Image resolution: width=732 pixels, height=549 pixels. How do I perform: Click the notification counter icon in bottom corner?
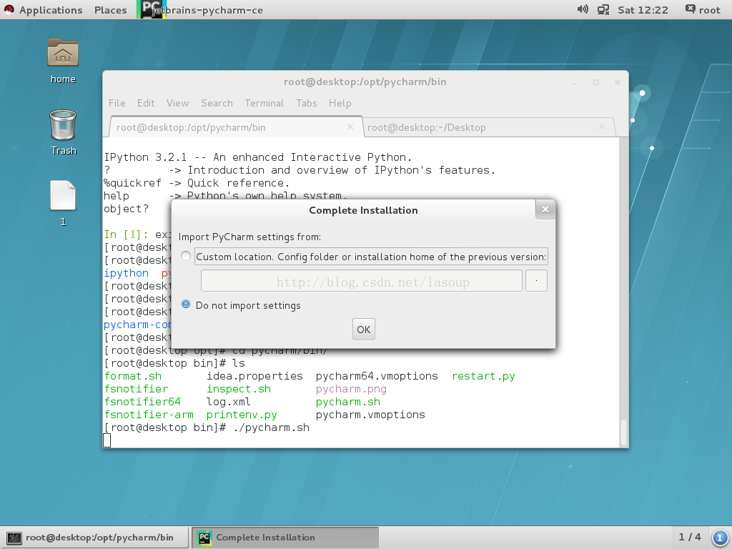[719, 537]
